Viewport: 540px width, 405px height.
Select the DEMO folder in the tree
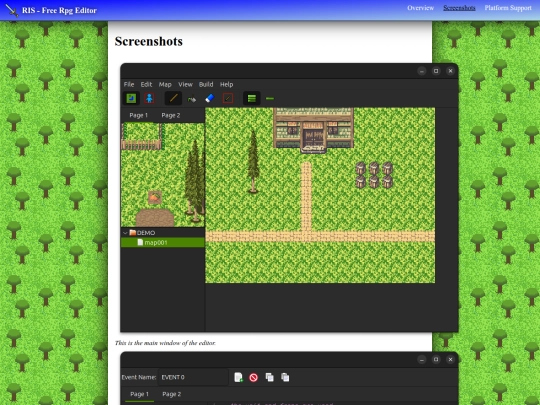(x=142, y=233)
